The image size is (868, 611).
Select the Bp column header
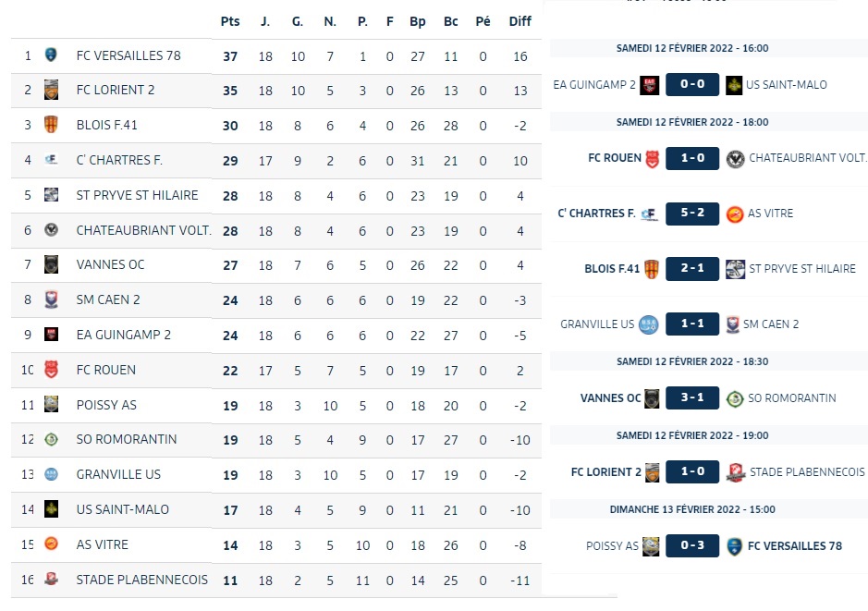pos(418,21)
